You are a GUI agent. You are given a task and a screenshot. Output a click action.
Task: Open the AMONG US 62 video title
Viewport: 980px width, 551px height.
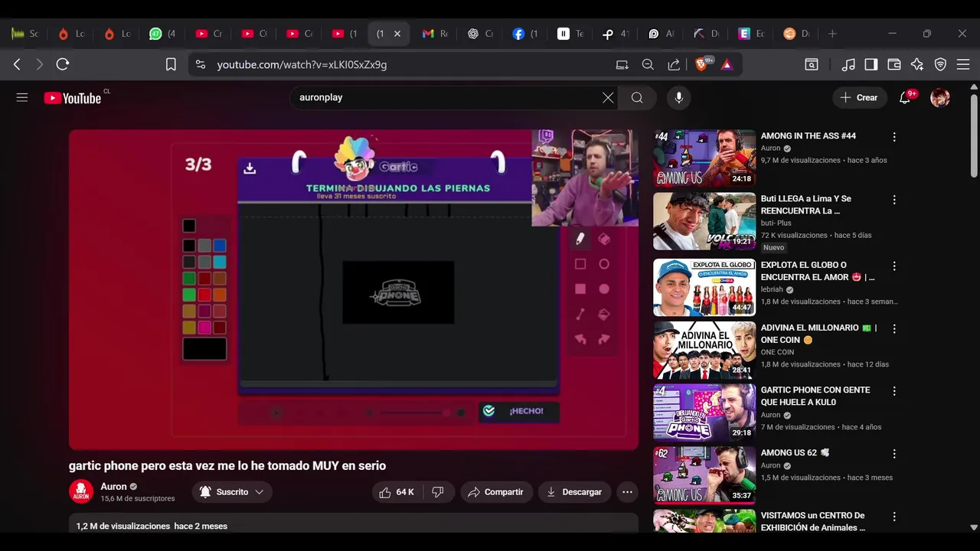click(795, 452)
